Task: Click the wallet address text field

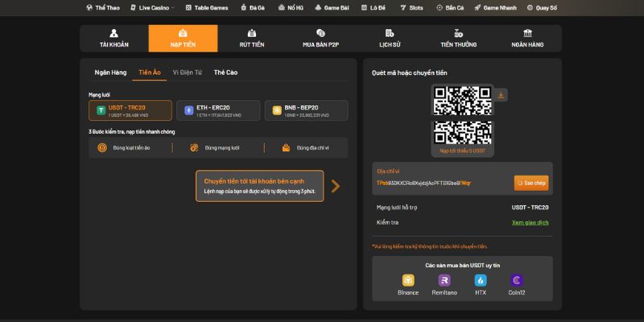Action: pyautogui.click(x=439, y=183)
